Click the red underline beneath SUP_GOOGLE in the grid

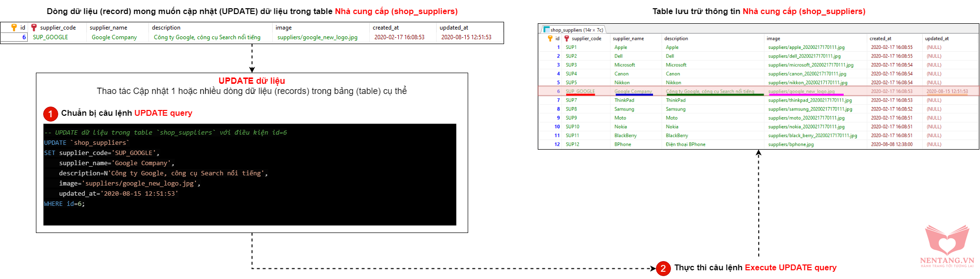tap(580, 94)
